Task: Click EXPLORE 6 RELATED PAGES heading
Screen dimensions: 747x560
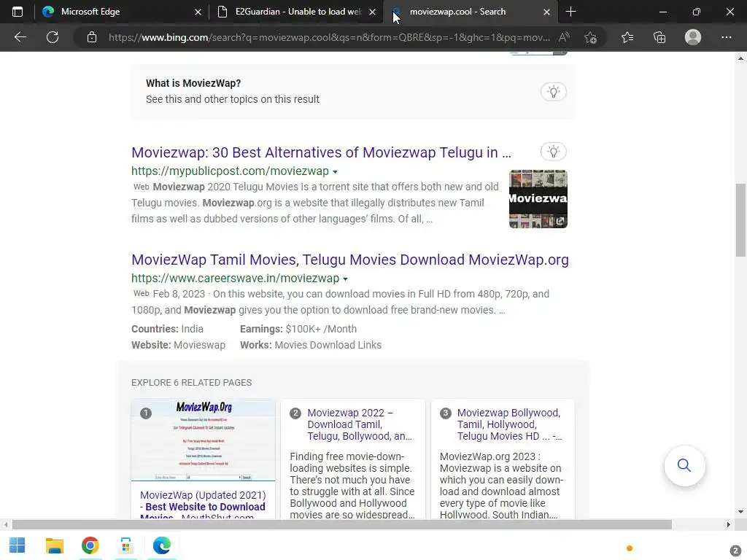Action: (x=192, y=383)
